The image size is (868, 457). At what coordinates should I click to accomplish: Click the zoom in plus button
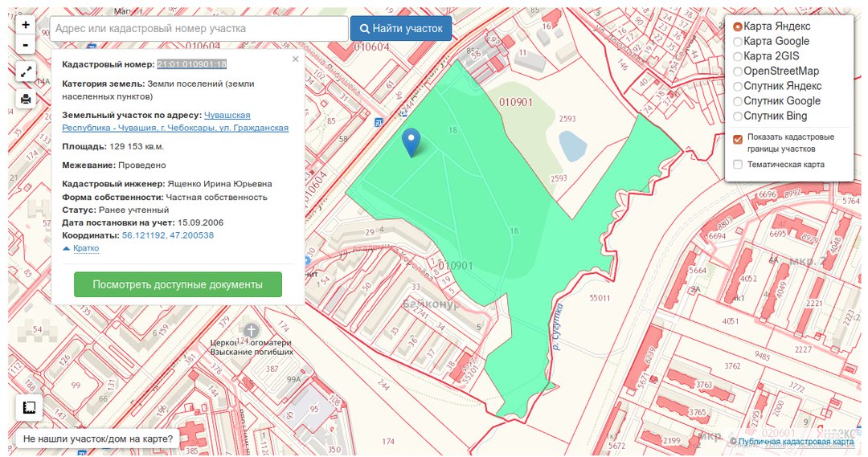[x=26, y=25]
